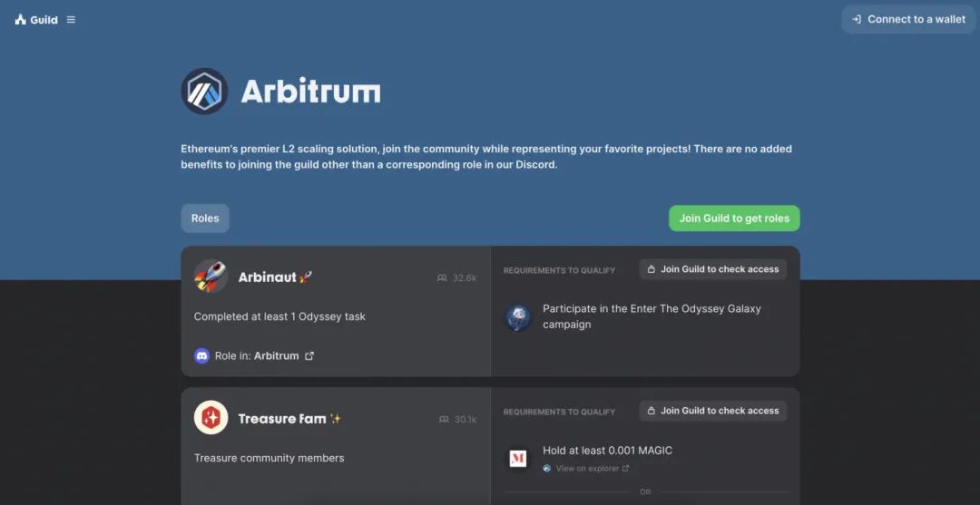
Task: Click the Treasure Fam role title
Action: [x=289, y=419]
